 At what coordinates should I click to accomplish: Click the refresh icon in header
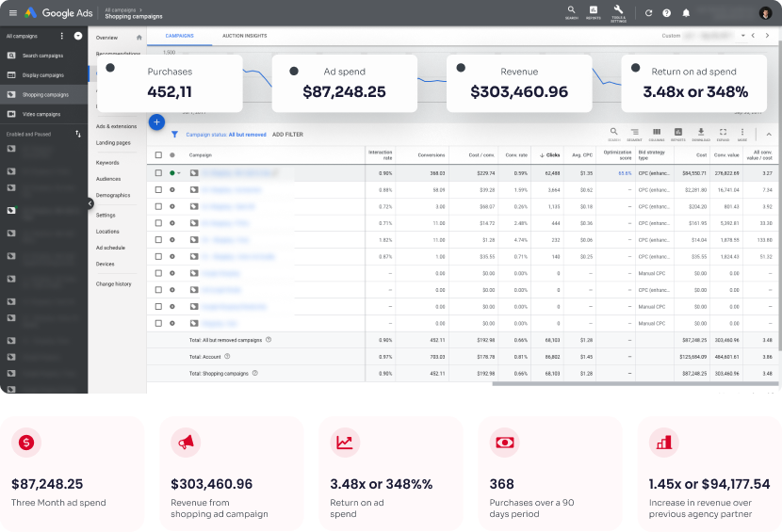click(x=648, y=13)
